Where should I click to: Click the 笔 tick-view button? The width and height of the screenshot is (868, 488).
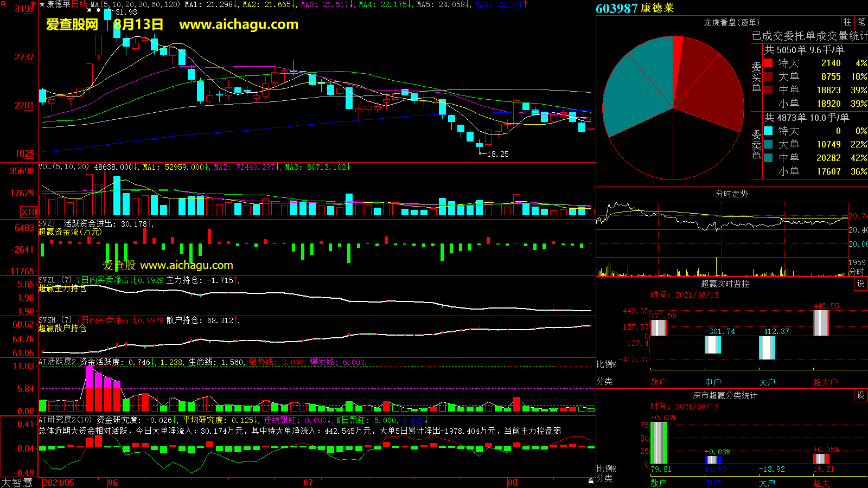[861, 22]
